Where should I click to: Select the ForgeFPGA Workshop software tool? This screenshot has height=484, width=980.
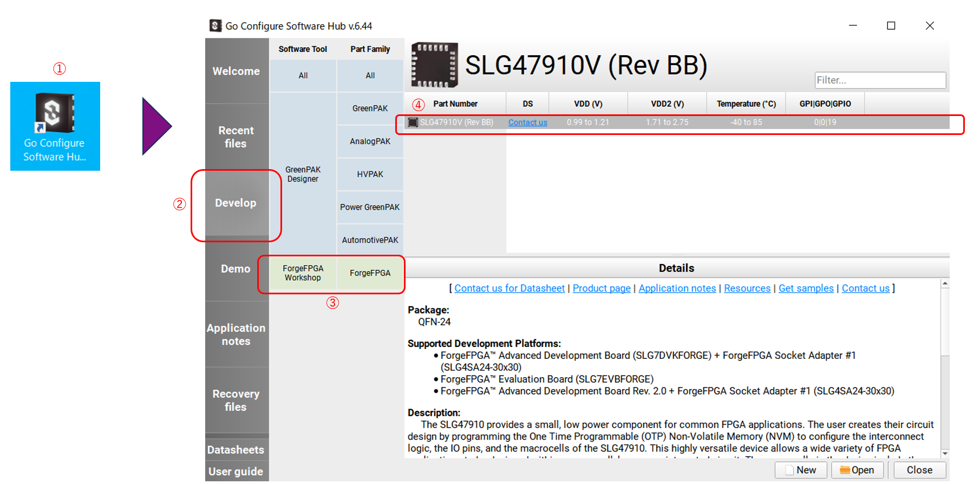(303, 273)
